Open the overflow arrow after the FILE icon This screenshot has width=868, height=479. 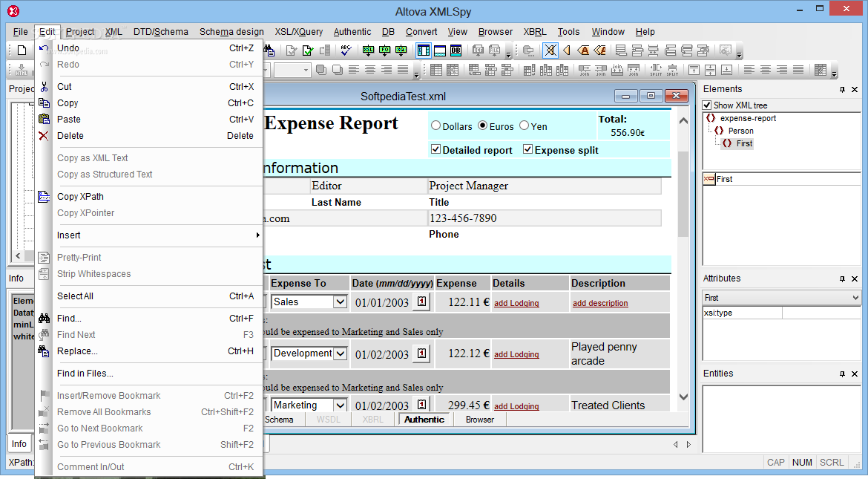(x=509, y=53)
